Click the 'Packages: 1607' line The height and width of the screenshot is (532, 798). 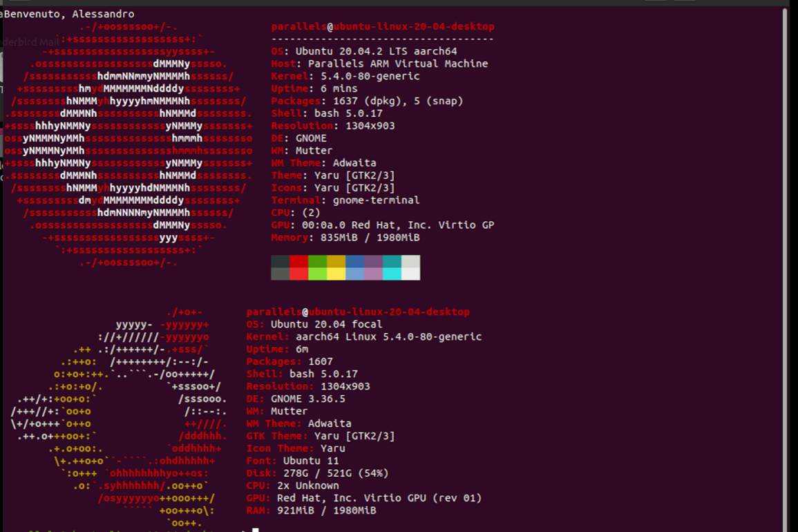tap(289, 361)
